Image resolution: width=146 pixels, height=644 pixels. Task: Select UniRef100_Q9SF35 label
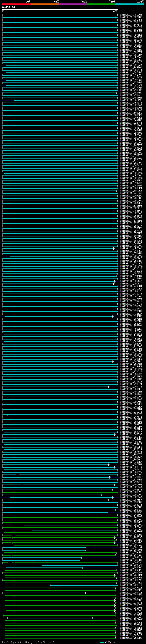click(x=131, y=90)
